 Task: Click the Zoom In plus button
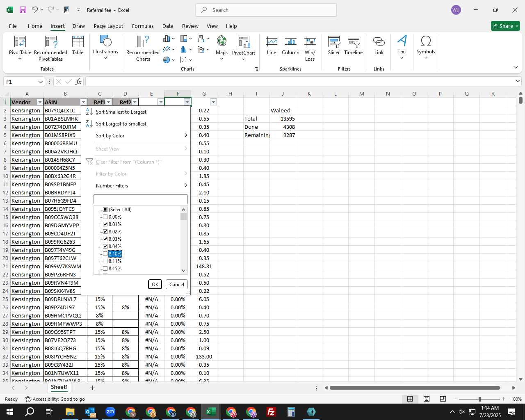(x=503, y=399)
